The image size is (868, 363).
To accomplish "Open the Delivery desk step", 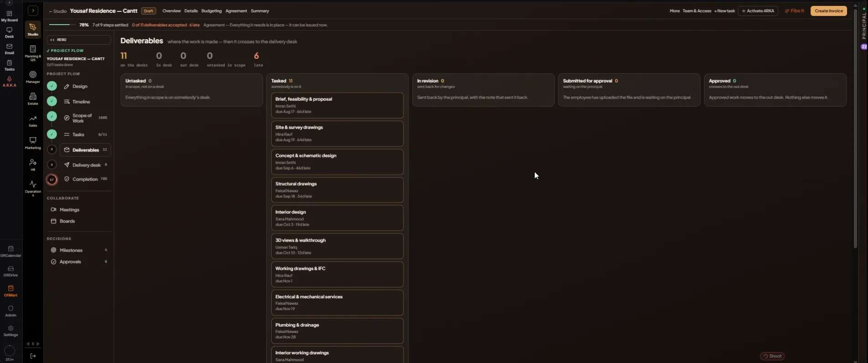I will 86,165.
